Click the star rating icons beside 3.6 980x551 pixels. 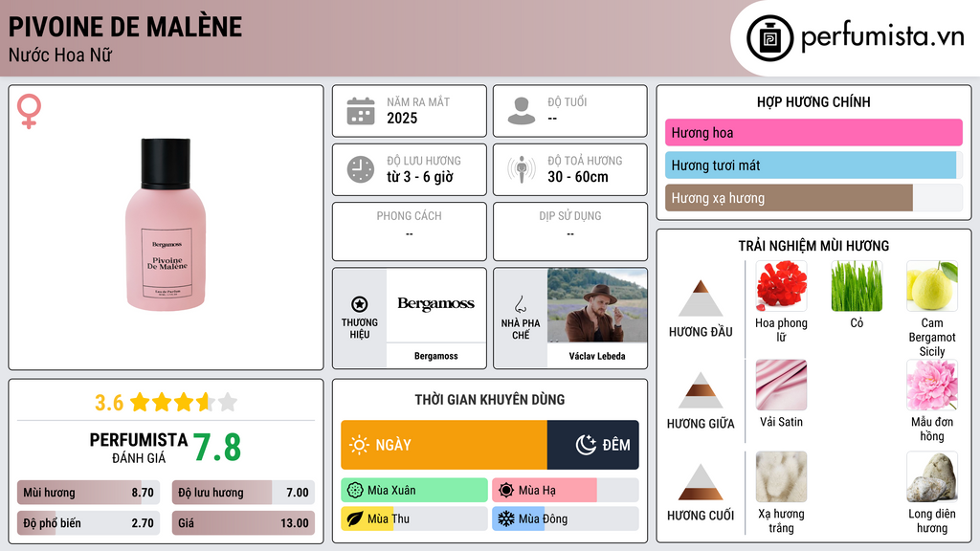(x=184, y=403)
